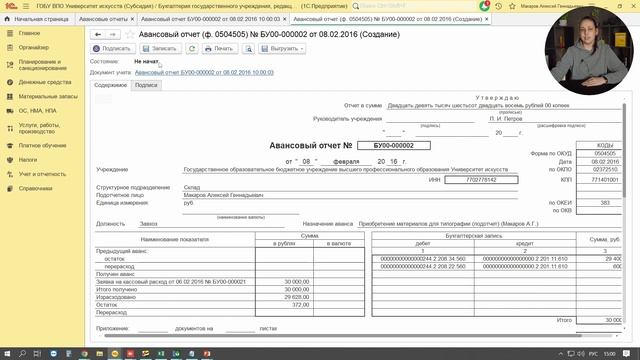The height and width of the screenshot is (360, 640).
Task: Switch to Авансовые отчеты tab
Action: coord(103,19)
